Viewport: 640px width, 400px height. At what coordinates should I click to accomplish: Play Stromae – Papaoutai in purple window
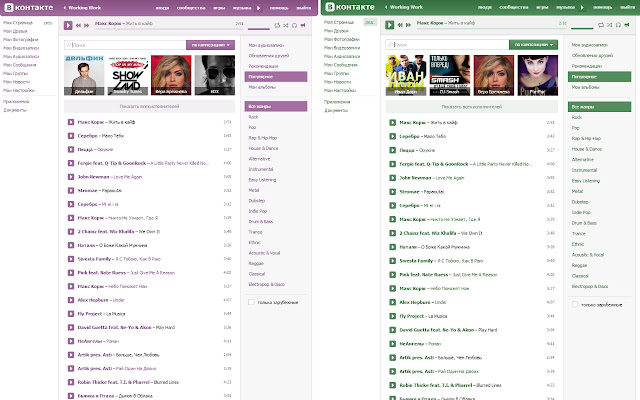point(71,191)
